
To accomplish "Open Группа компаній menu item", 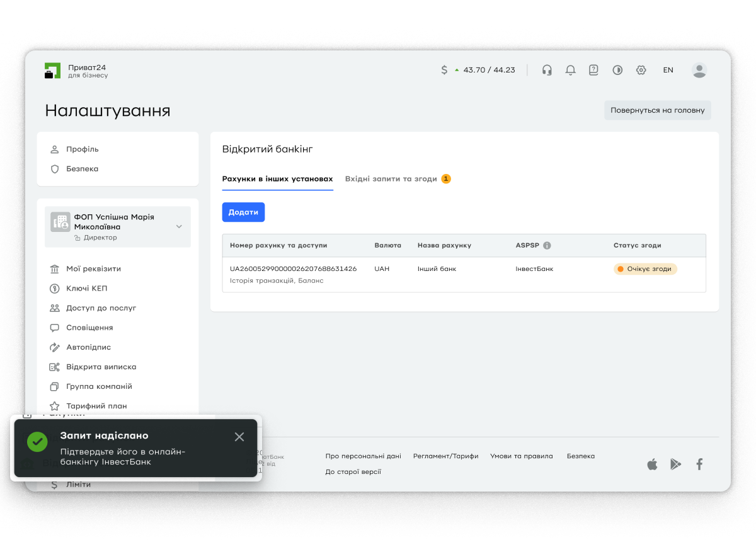I will [x=99, y=386].
